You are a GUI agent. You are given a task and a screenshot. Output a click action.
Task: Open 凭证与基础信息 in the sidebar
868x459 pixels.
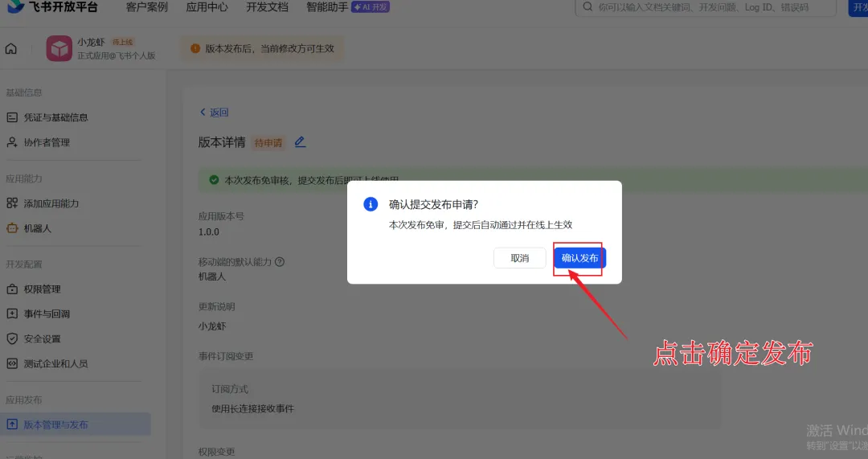55,117
